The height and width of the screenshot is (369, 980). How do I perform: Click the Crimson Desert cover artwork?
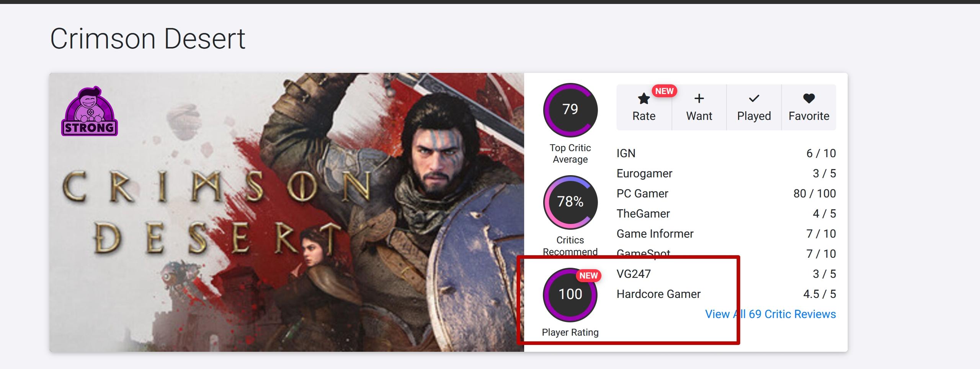pos(286,212)
